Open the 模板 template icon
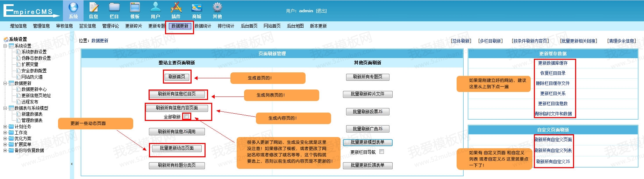 point(135,7)
